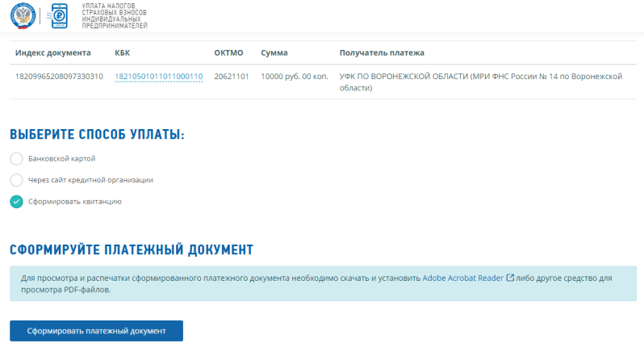Click the OKTMO value 20621101

click(232, 77)
